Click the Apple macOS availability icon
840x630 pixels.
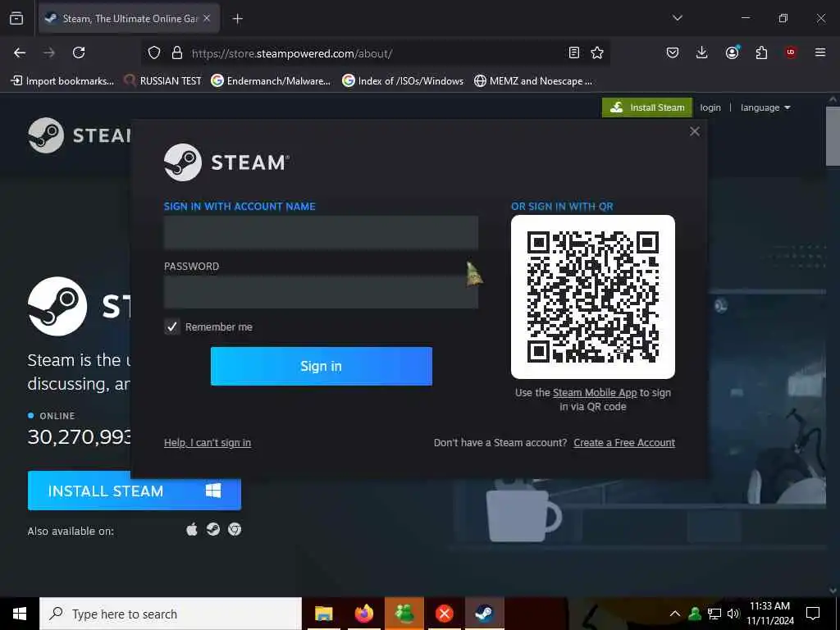pyautogui.click(x=192, y=530)
